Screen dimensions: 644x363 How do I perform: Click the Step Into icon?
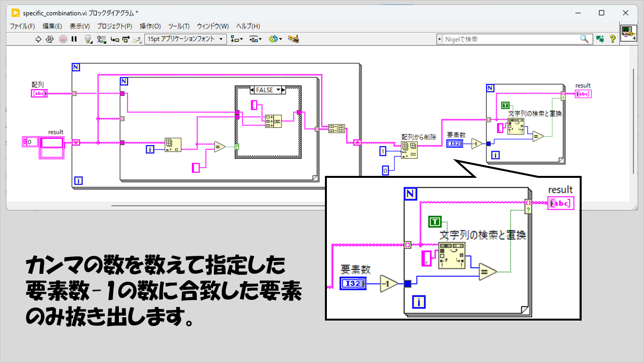tap(114, 39)
